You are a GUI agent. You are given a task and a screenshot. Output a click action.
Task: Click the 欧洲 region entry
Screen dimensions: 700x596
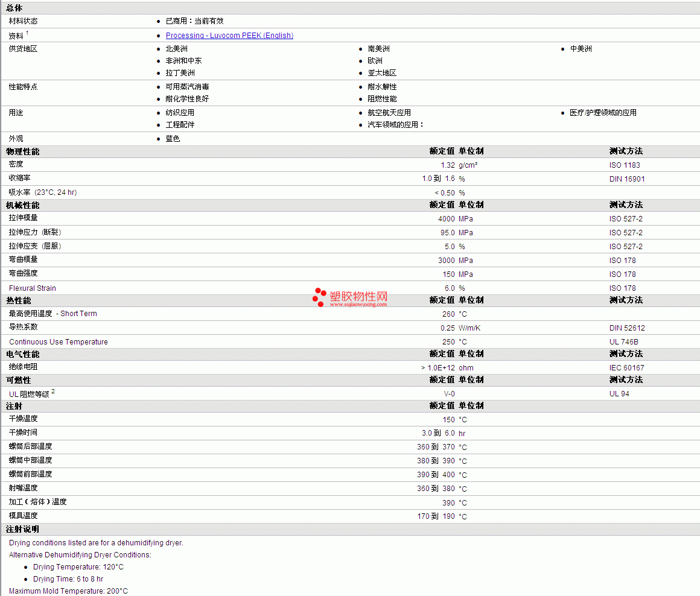pyautogui.click(x=375, y=61)
